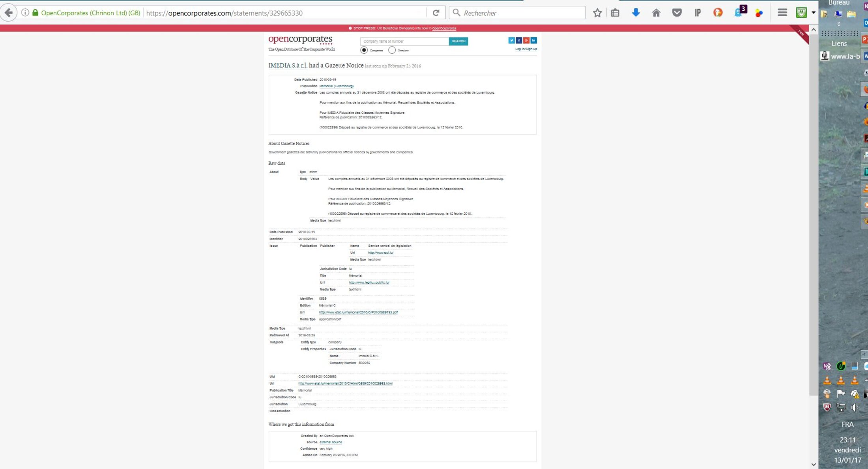Click the scrollbar down arrow
The image size is (868, 469).
813,464
